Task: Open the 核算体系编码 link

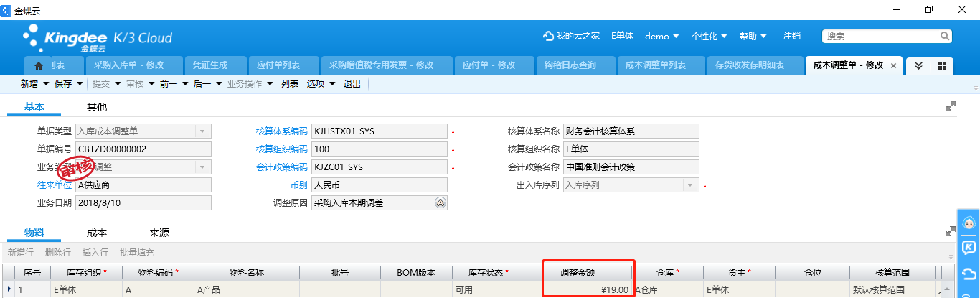Action: click(x=282, y=131)
